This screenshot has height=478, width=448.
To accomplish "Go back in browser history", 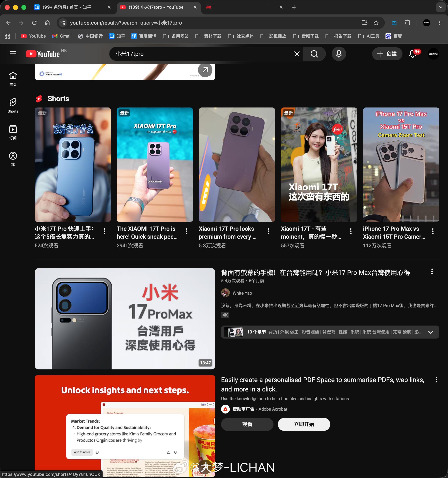I will 8,23.
